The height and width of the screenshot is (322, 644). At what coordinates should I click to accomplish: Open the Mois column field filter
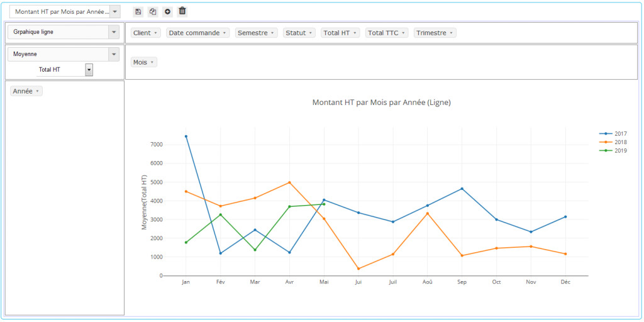click(x=143, y=62)
